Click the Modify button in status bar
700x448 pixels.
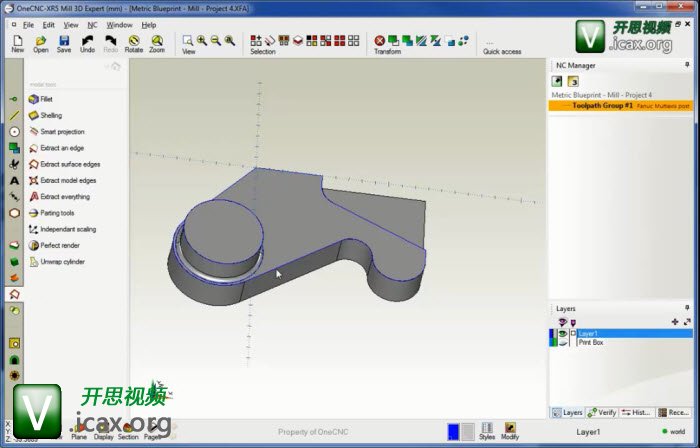pyautogui.click(x=510, y=431)
